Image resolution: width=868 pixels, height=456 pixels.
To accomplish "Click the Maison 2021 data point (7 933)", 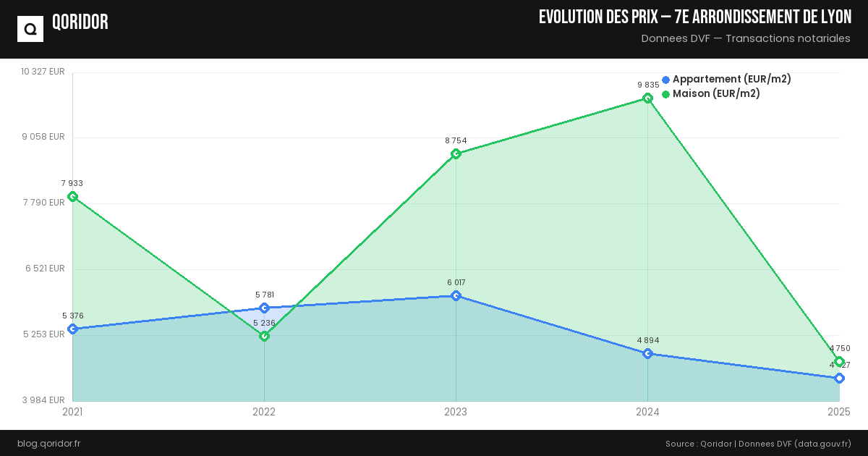I will click(72, 196).
